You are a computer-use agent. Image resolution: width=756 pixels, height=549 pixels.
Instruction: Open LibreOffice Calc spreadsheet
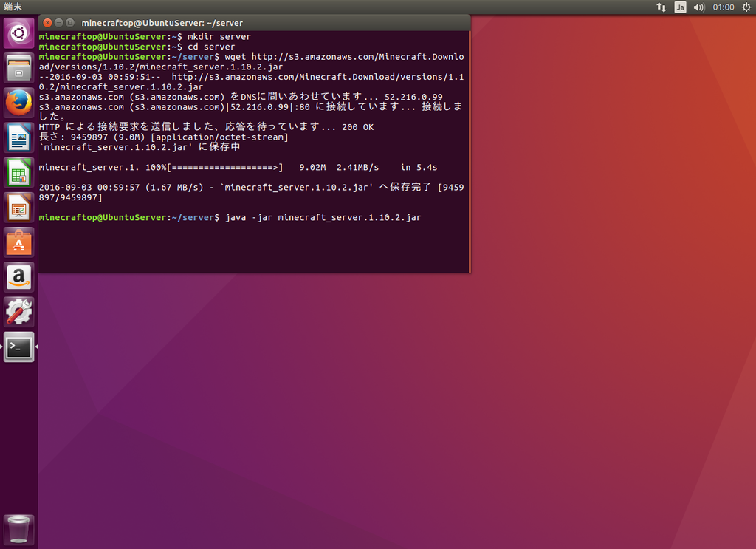(18, 172)
